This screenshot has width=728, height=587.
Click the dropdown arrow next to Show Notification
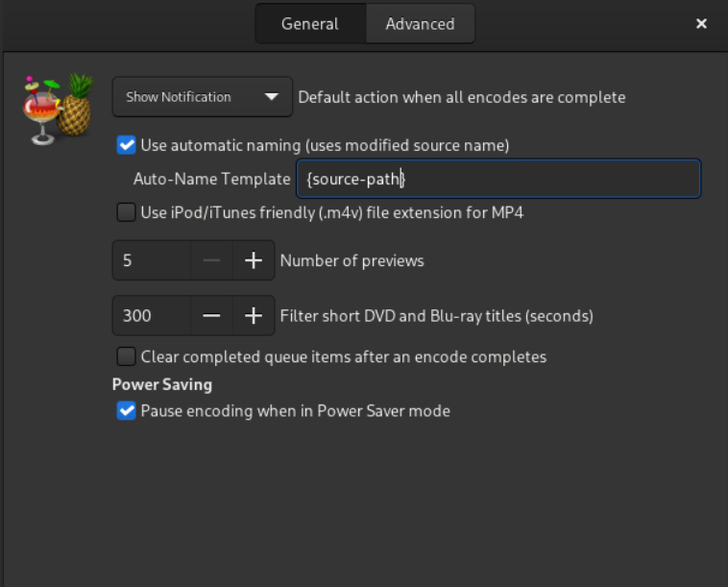coord(271,97)
